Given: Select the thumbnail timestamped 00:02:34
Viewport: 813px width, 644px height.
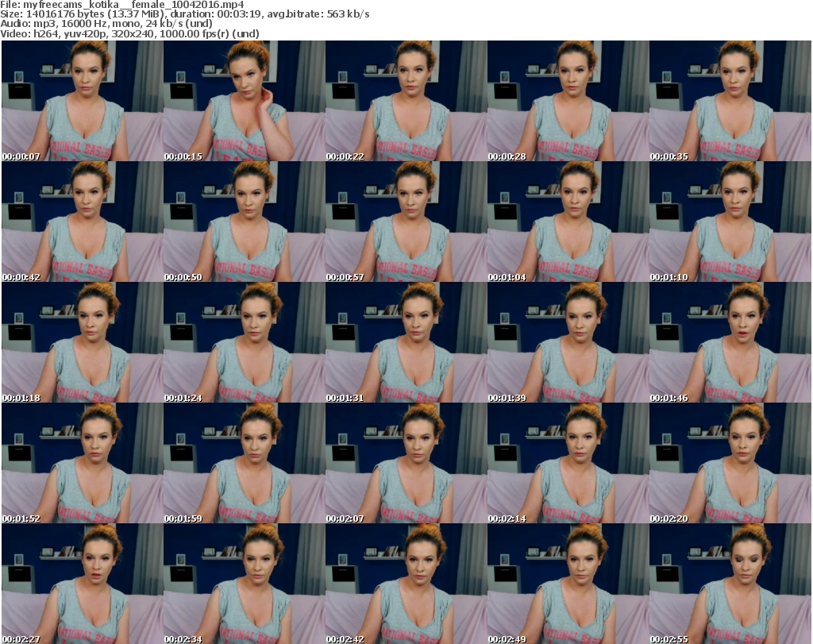Looking at the screenshot, I should coord(245,584).
